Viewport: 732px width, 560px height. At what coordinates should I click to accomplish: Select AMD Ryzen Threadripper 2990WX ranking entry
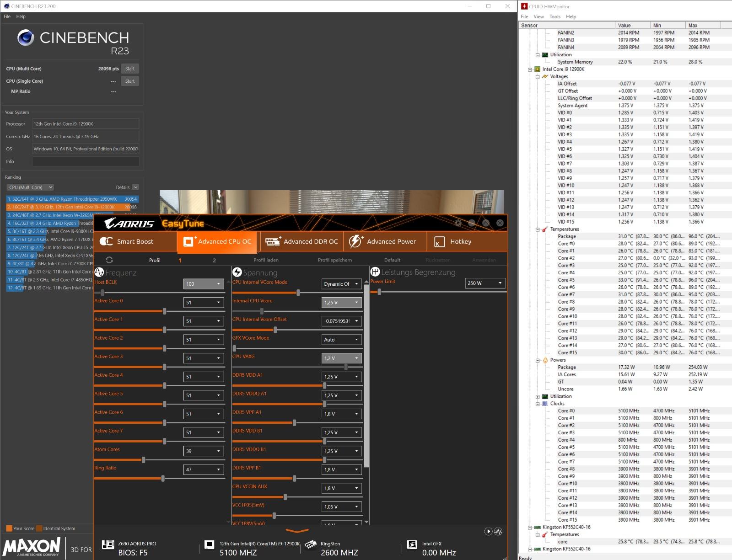coord(72,199)
